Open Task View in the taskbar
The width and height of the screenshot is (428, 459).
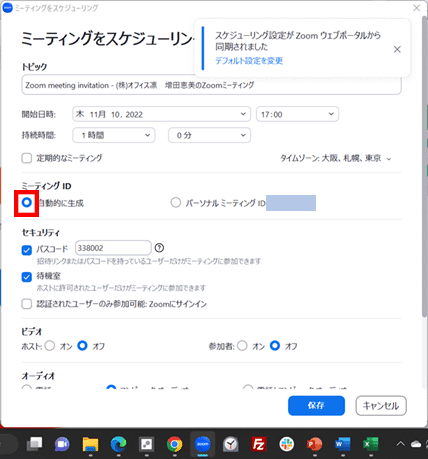pos(35,444)
